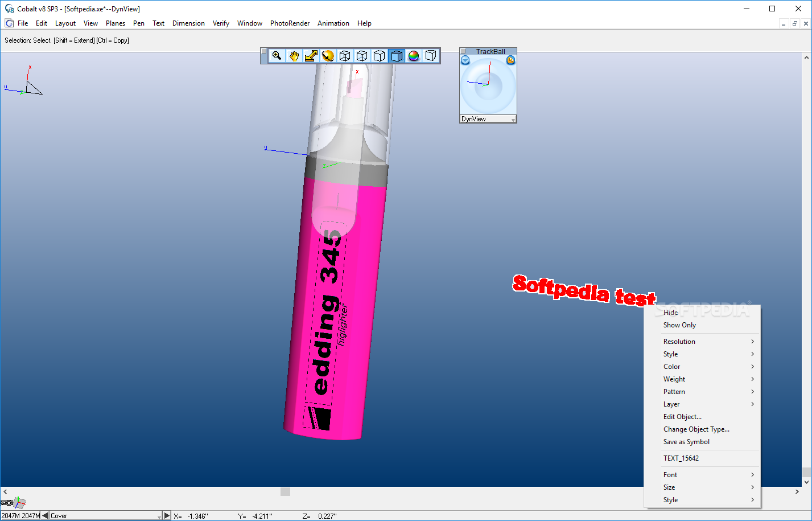The width and height of the screenshot is (812, 521).
Task: Click the horizontal scrollbar left arrow
Action: (5, 491)
